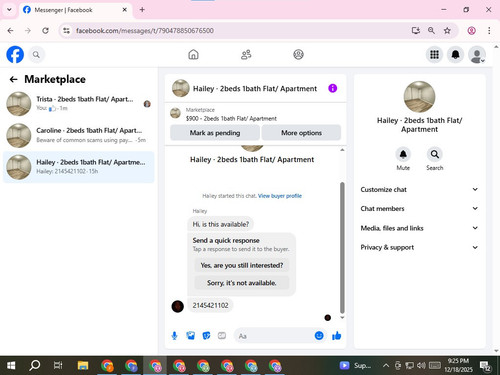Open Windows action center notifications
This screenshot has height=375, width=500.
tap(485, 366)
